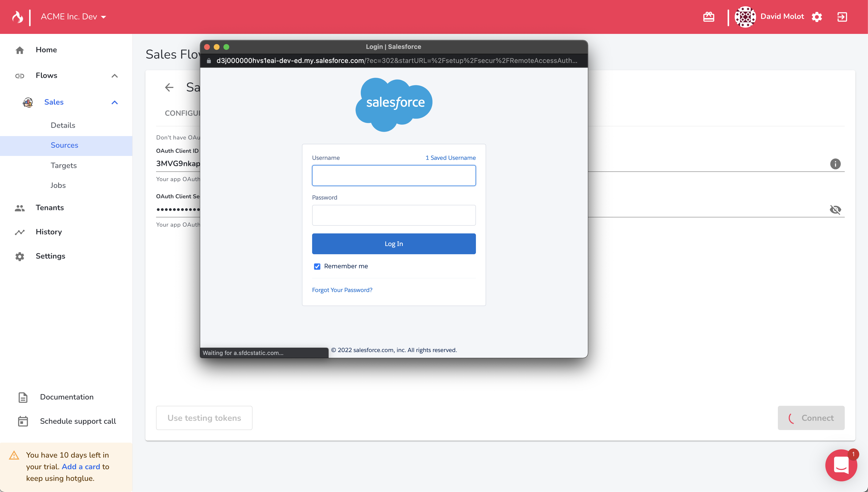This screenshot has width=868, height=492.
Task: Click the hotglue flame logo
Action: click(x=18, y=17)
